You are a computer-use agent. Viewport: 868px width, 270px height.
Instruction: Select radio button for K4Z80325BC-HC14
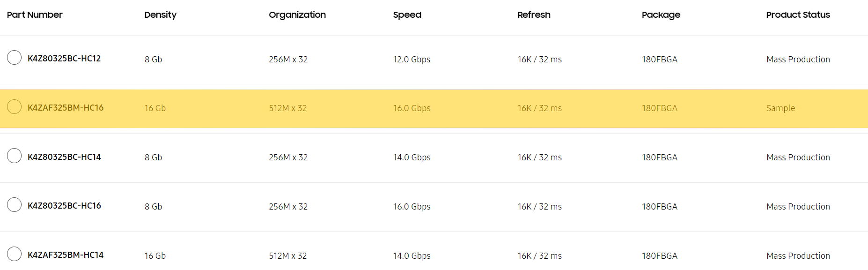coord(15,156)
